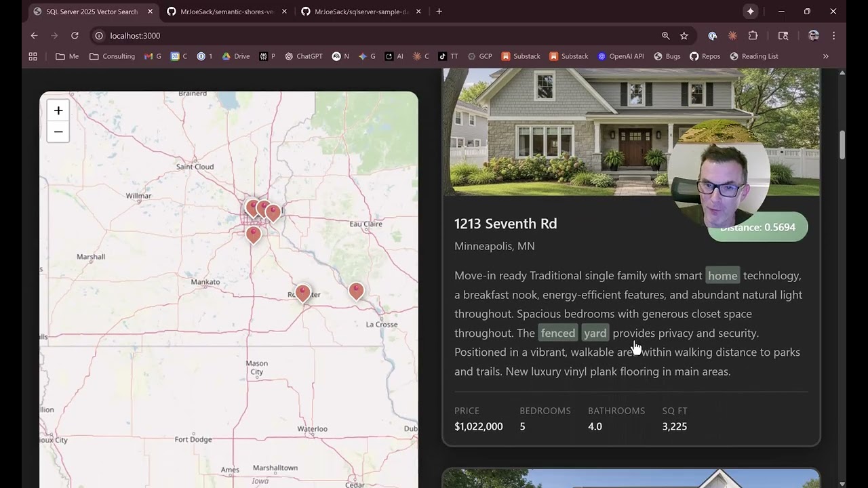Open the Repos GitHub bookmark
868x488 pixels.
point(705,56)
